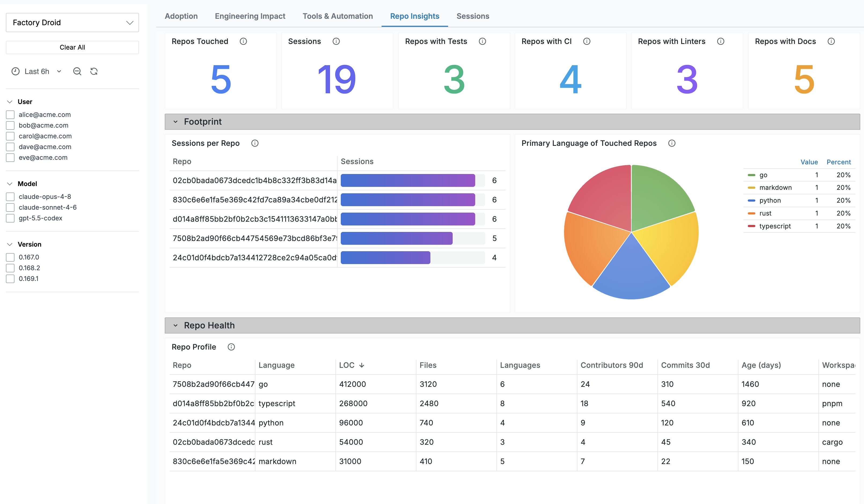Open info icon for Sessions per Repo
The height and width of the screenshot is (504, 864).
pyautogui.click(x=255, y=143)
